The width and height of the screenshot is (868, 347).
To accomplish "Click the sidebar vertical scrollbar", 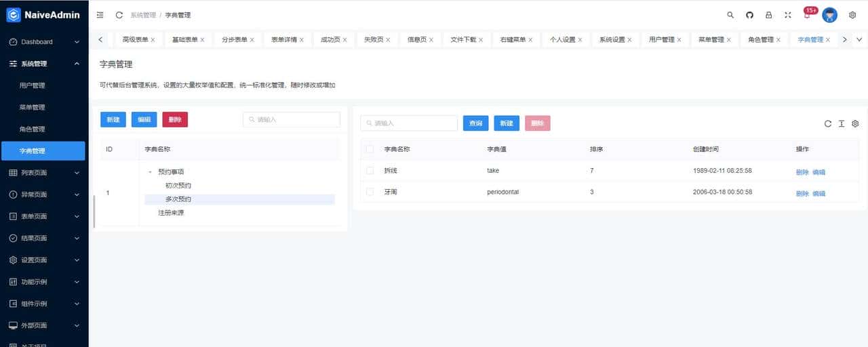I will point(94,211).
